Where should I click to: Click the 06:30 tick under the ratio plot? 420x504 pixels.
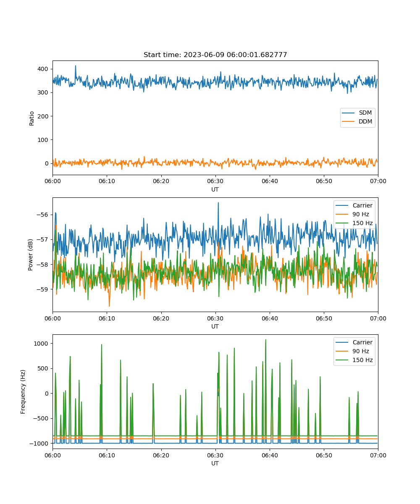pyautogui.click(x=215, y=181)
